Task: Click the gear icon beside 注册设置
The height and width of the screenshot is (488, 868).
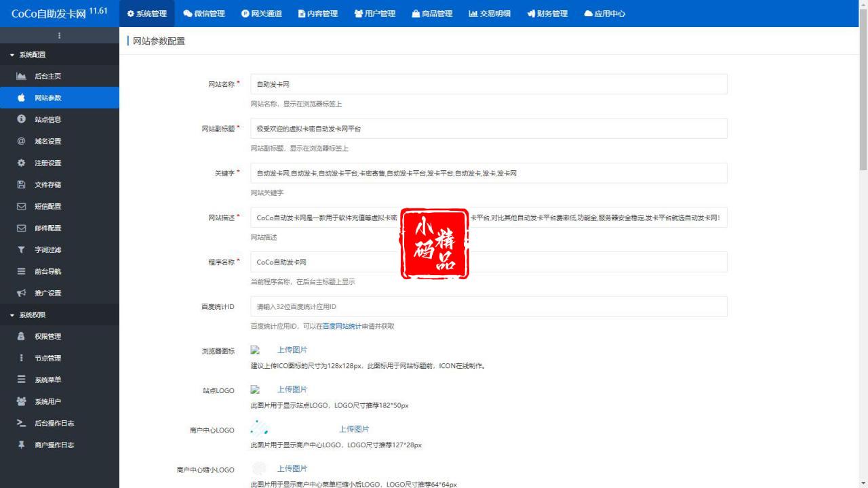Action: (x=21, y=163)
